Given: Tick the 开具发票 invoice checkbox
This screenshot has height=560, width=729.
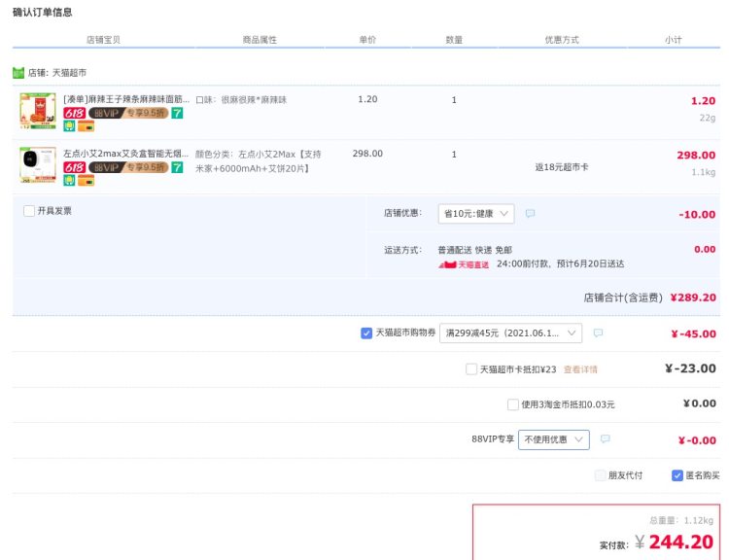Looking at the screenshot, I should click(29, 211).
